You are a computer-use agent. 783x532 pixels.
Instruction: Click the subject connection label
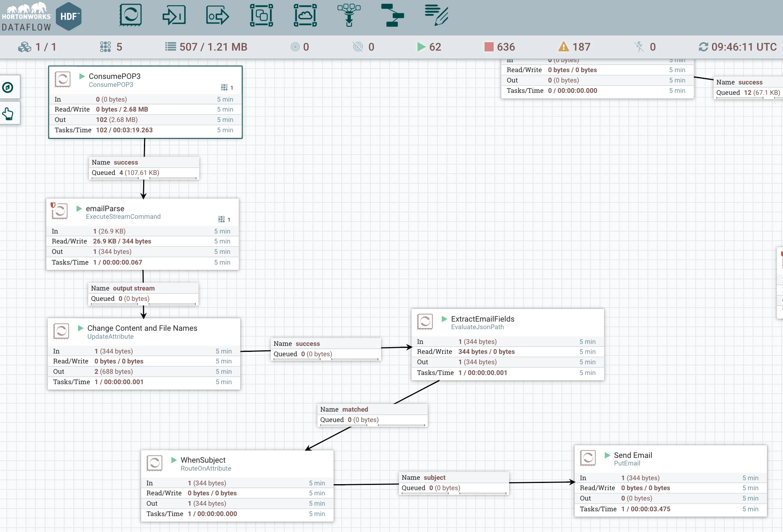[454, 483]
